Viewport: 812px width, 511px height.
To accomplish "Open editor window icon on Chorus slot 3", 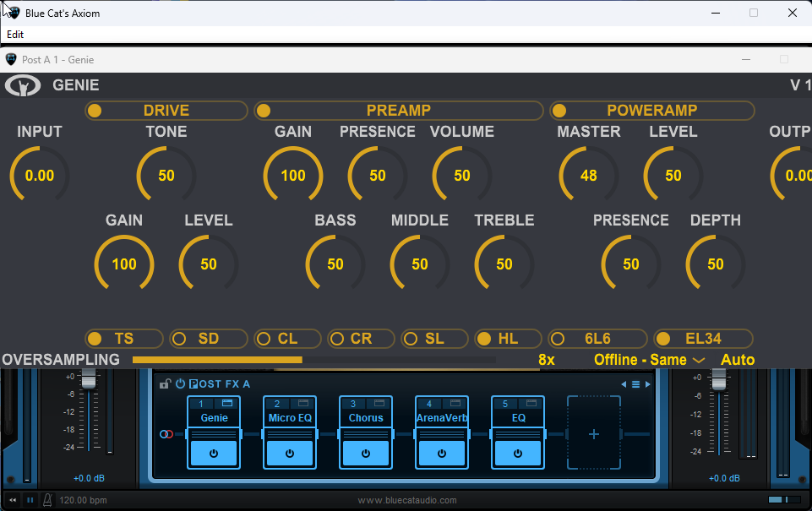I will point(379,404).
